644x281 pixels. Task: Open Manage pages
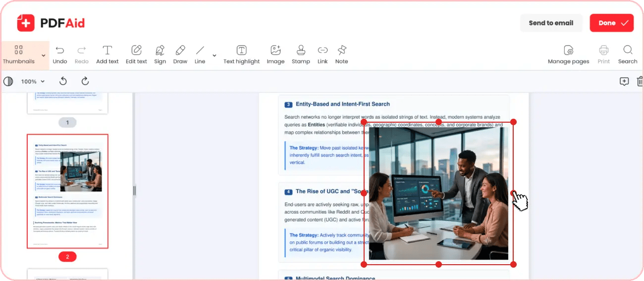(x=569, y=55)
